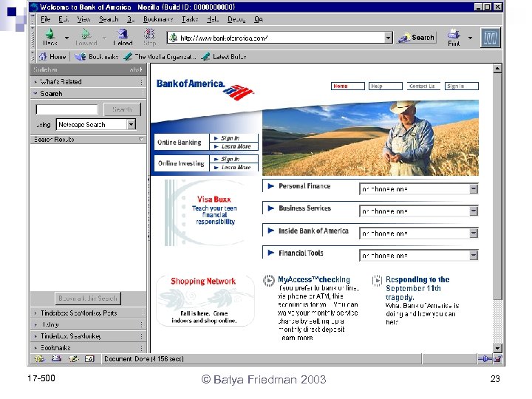The image size is (532, 399).
Task: Click the online/offline connection status icon
Action: 485,358
